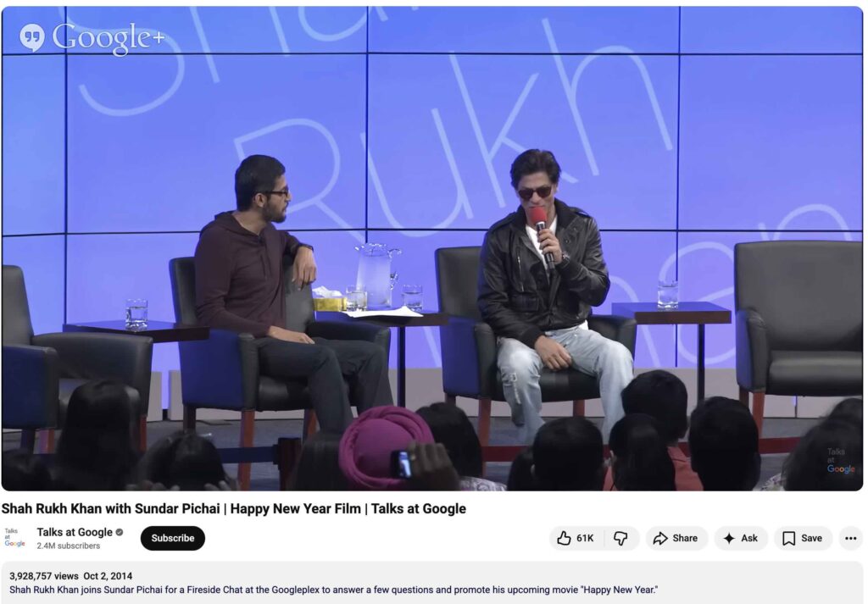Click Talks at Google watermark in video corner
This screenshot has width=868, height=604.
pos(840,461)
